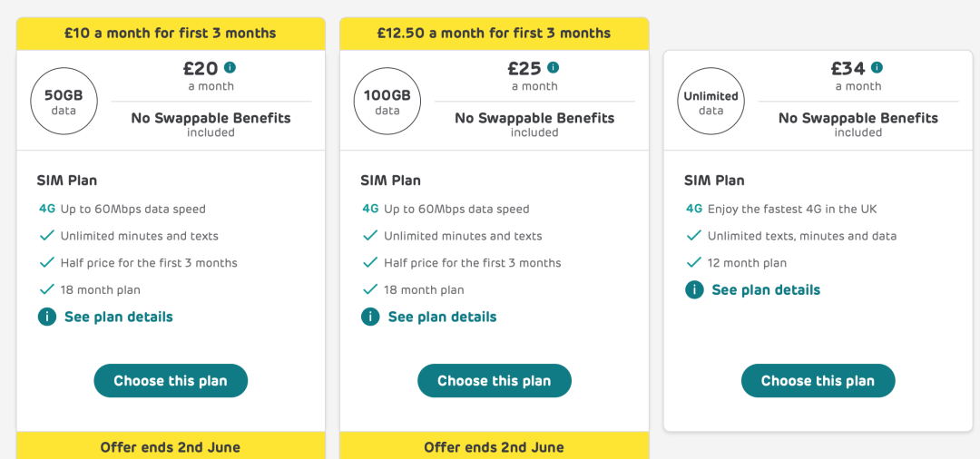Choose the £34 Unlimited data plan

click(x=818, y=381)
